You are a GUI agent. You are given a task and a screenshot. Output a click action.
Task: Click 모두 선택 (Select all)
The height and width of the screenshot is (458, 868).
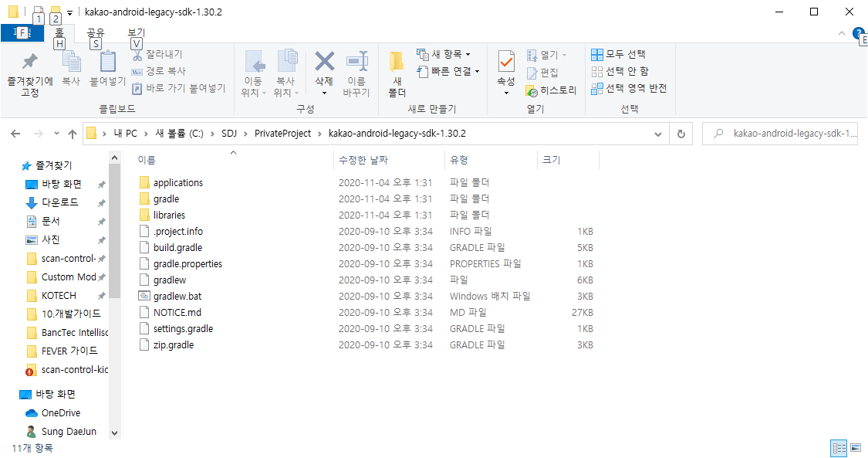point(618,54)
